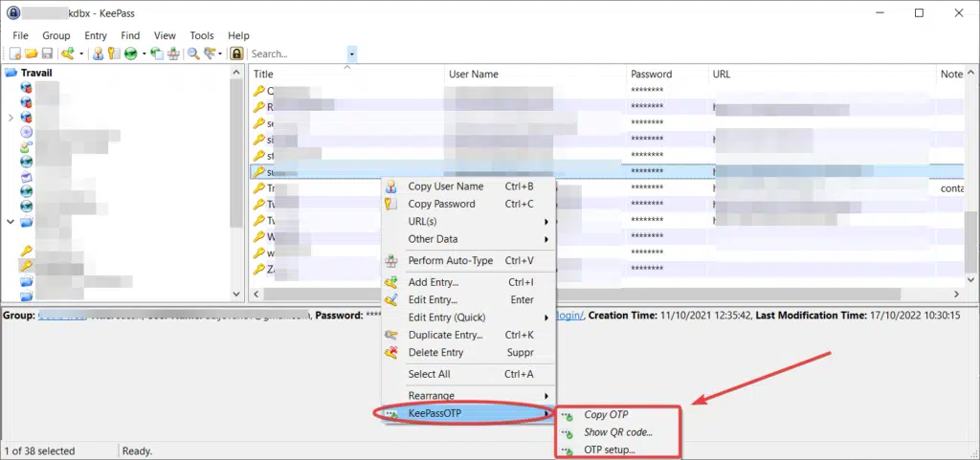Sort entries by User Name column

[x=536, y=75]
